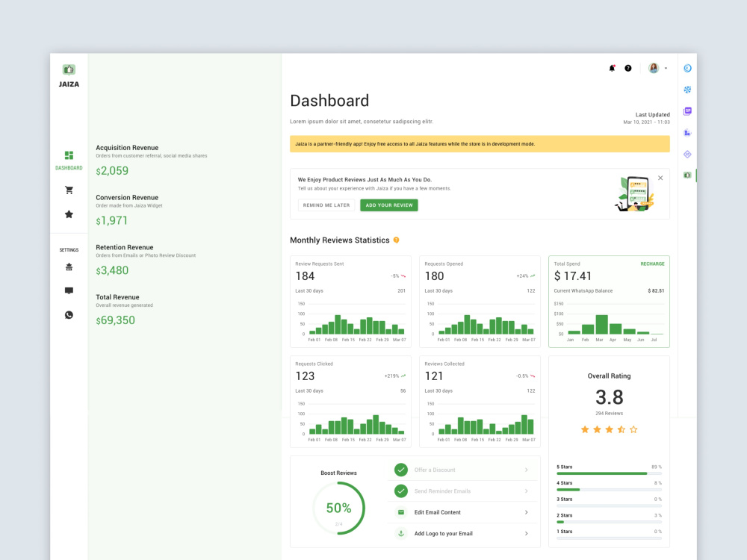Click the Review Requests Sent bar chart

[351, 323]
